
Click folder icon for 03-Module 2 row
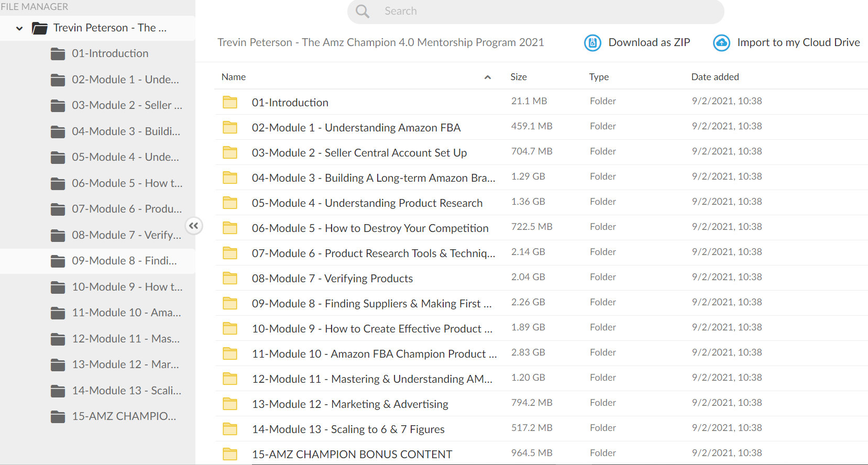tap(230, 152)
